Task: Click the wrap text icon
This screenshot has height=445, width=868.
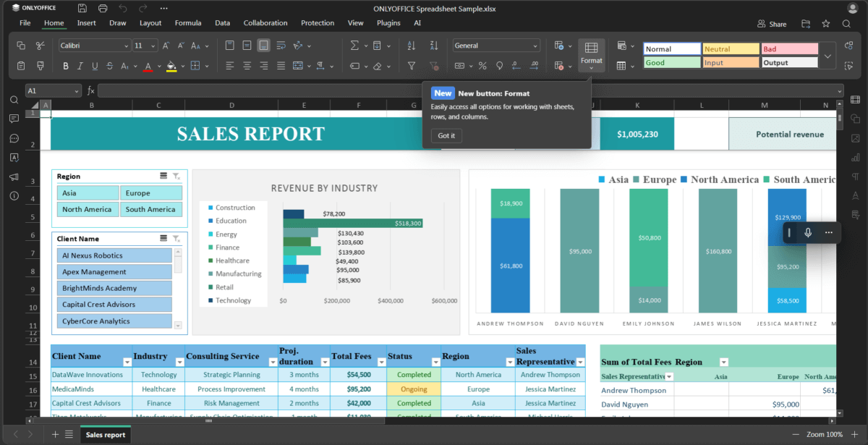Action: click(x=281, y=46)
